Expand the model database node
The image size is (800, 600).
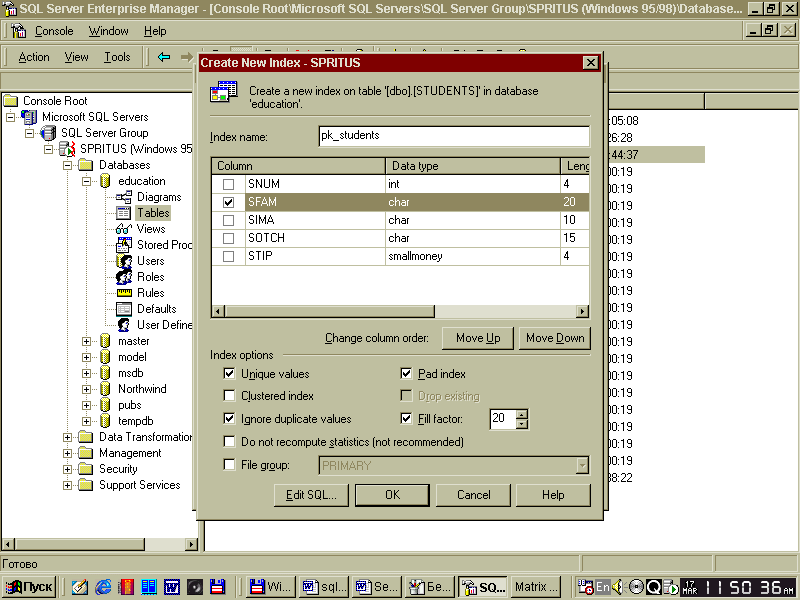click(x=86, y=357)
